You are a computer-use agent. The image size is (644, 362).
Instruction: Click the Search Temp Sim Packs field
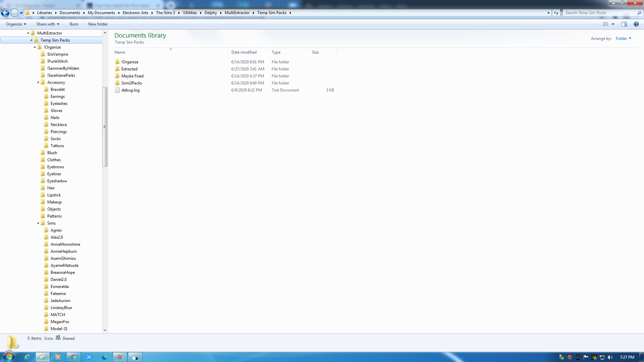tap(600, 13)
